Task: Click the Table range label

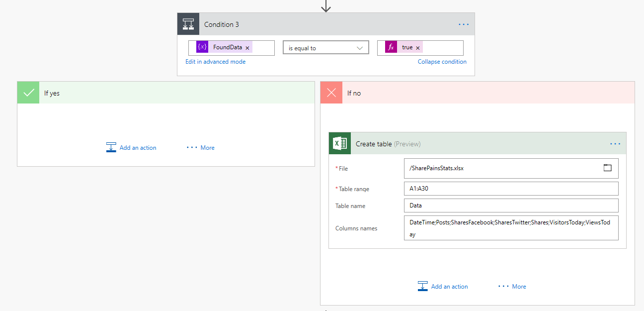Action: (x=354, y=189)
